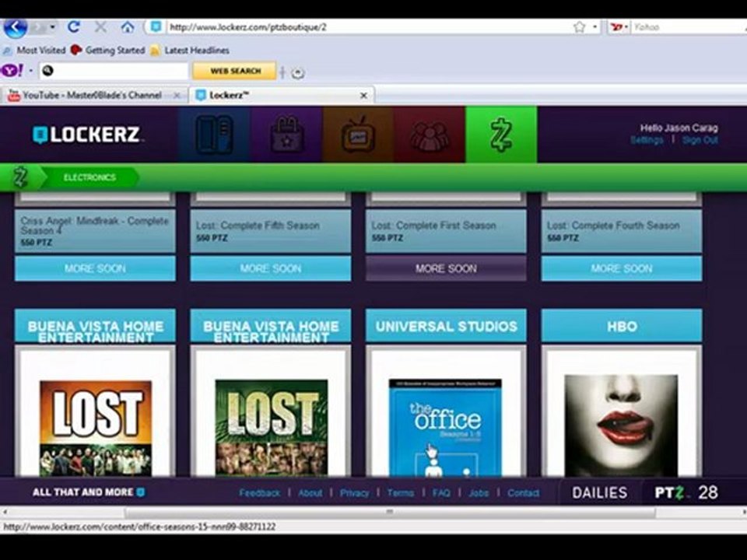
Task: Open the About footer link
Action: 310,493
